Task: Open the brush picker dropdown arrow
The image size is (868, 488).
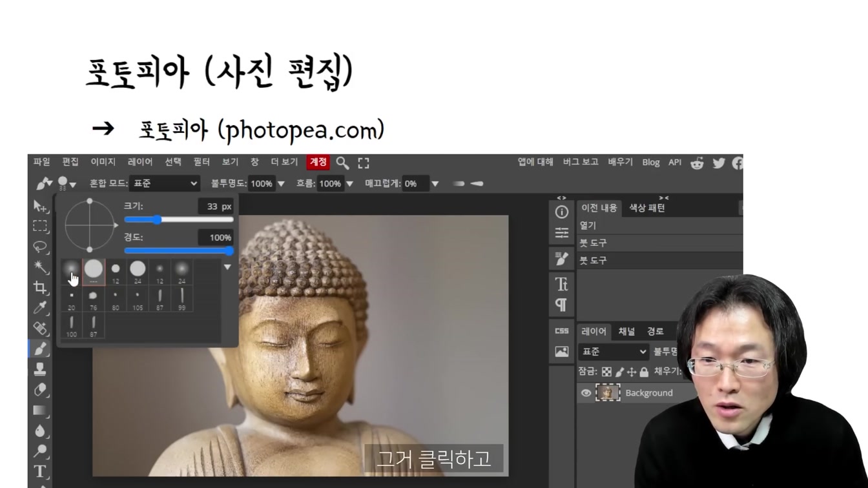Action: coord(72,185)
